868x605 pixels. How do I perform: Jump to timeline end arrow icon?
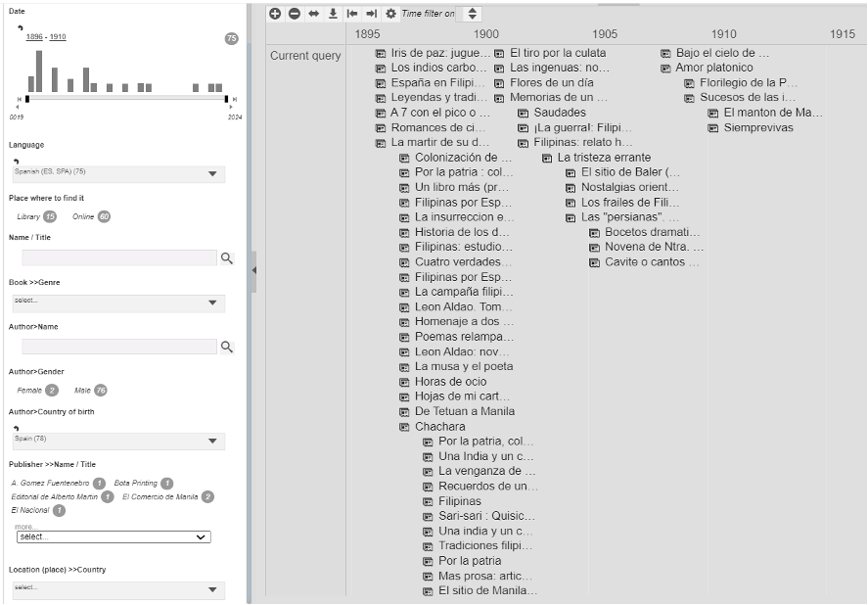(x=372, y=14)
